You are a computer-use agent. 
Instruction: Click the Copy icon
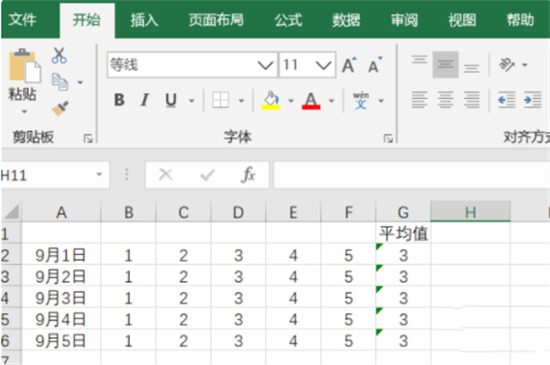(60, 82)
